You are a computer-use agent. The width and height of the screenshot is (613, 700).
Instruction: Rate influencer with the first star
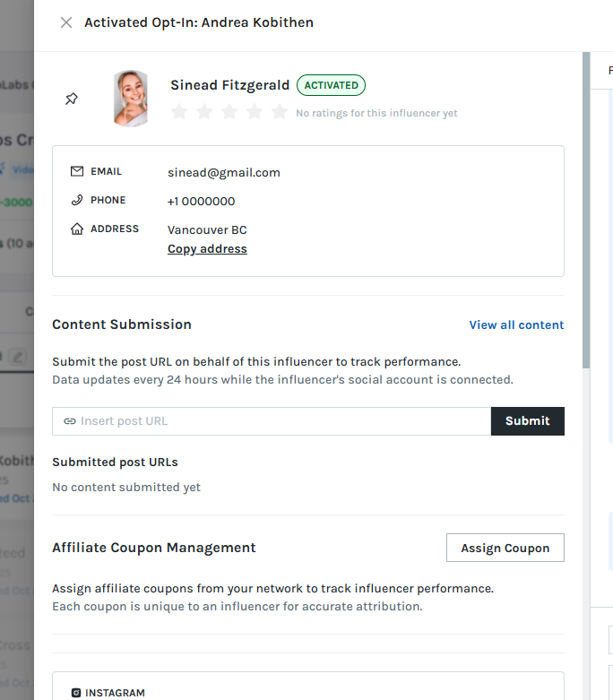179,112
